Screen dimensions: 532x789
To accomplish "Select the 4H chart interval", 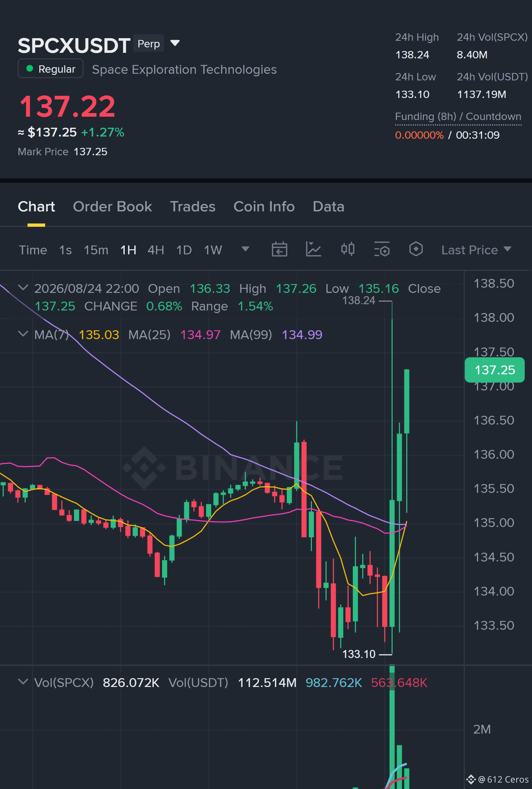I will coord(156,250).
